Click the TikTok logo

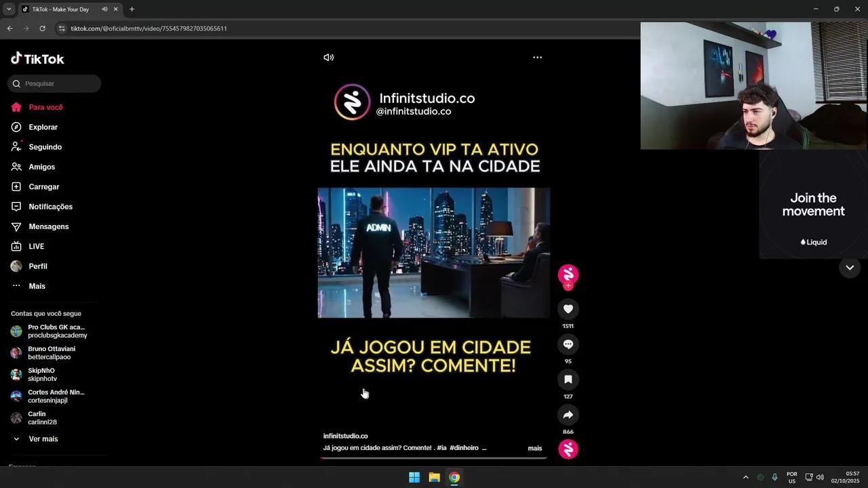coord(37,59)
